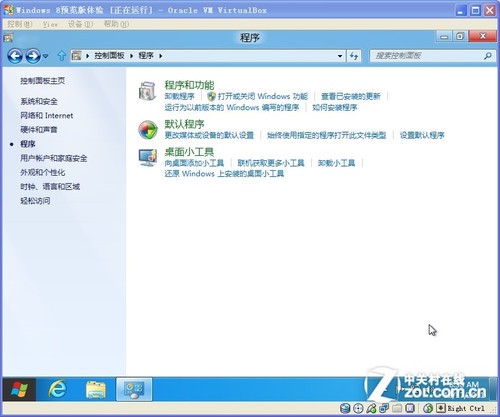The image size is (500, 417).
Task: Open 网络和 Internet category
Action: [46, 116]
